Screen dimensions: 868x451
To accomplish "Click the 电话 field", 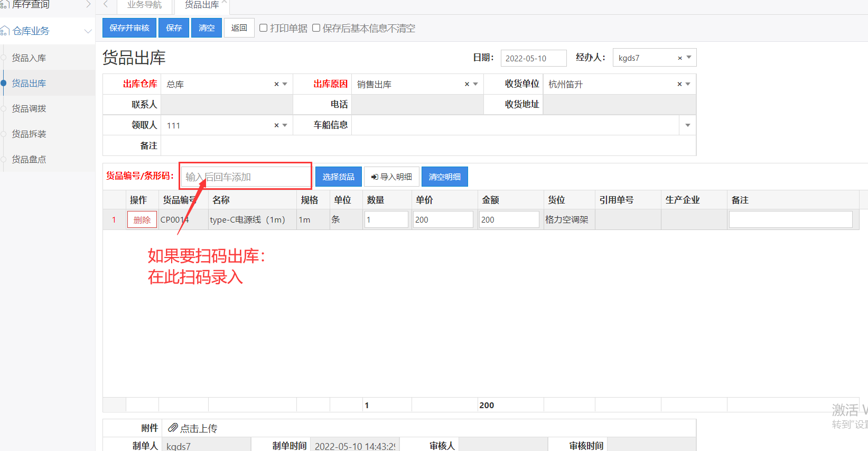I will click(x=417, y=104).
